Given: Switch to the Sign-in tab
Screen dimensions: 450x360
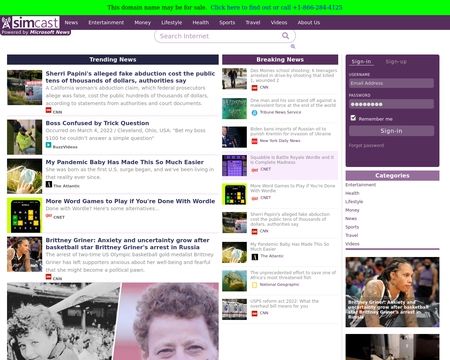Looking at the screenshot, I should tap(361, 62).
